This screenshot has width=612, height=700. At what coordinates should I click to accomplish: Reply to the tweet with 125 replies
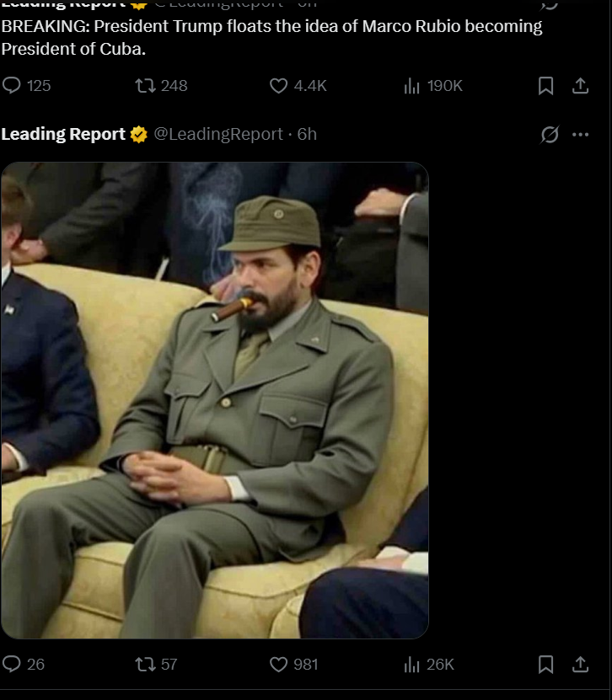(x=13, y=85)
